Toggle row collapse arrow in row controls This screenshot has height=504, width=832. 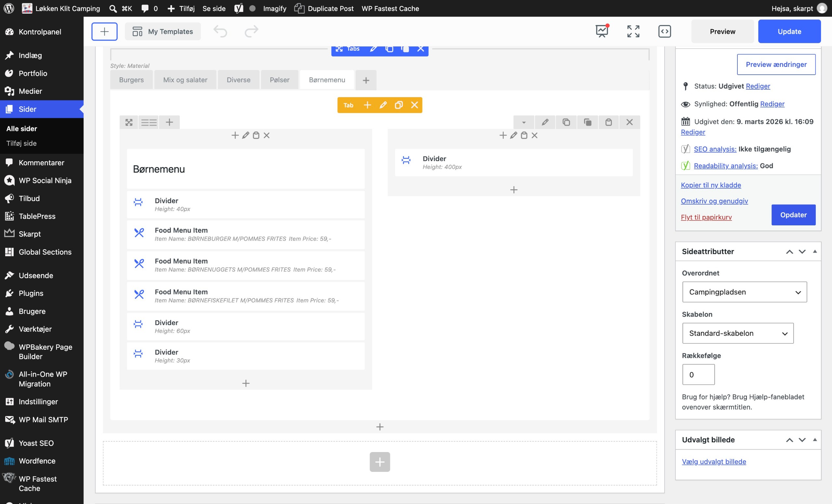(524, 122)
